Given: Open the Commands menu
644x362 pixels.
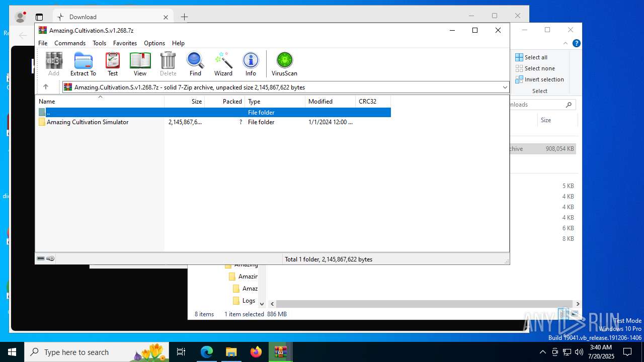Looking at the screenshot, I should 70,43.
